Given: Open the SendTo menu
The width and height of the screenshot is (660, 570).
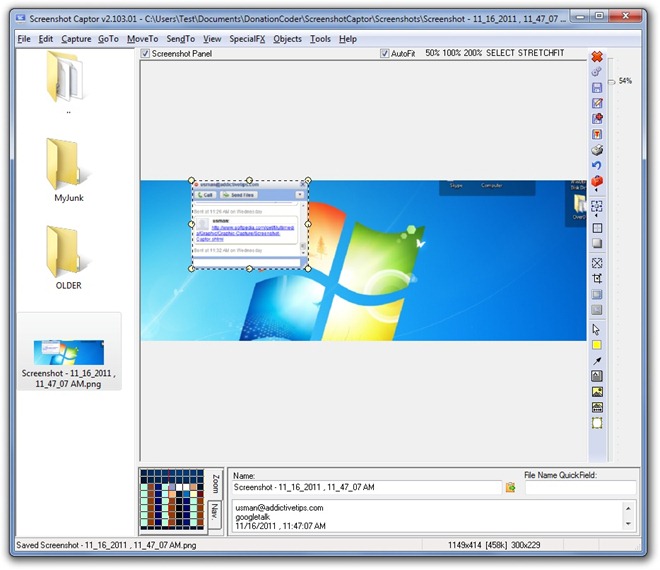Looking at the screenshot, I should [181, 39].
